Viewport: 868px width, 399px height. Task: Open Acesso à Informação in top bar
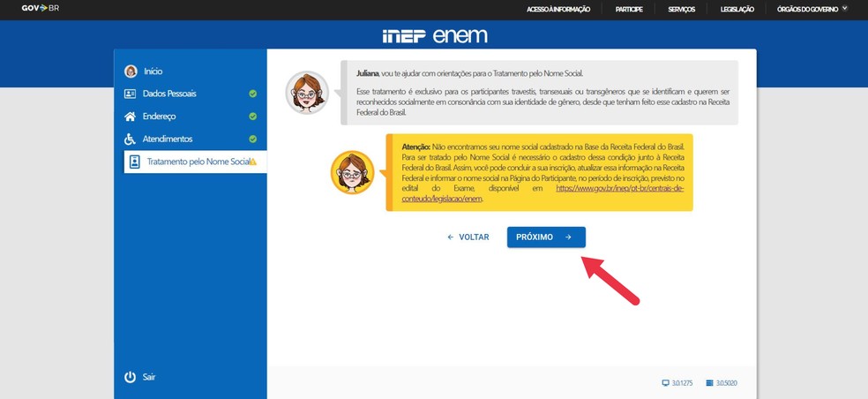[x=558, y=10]
